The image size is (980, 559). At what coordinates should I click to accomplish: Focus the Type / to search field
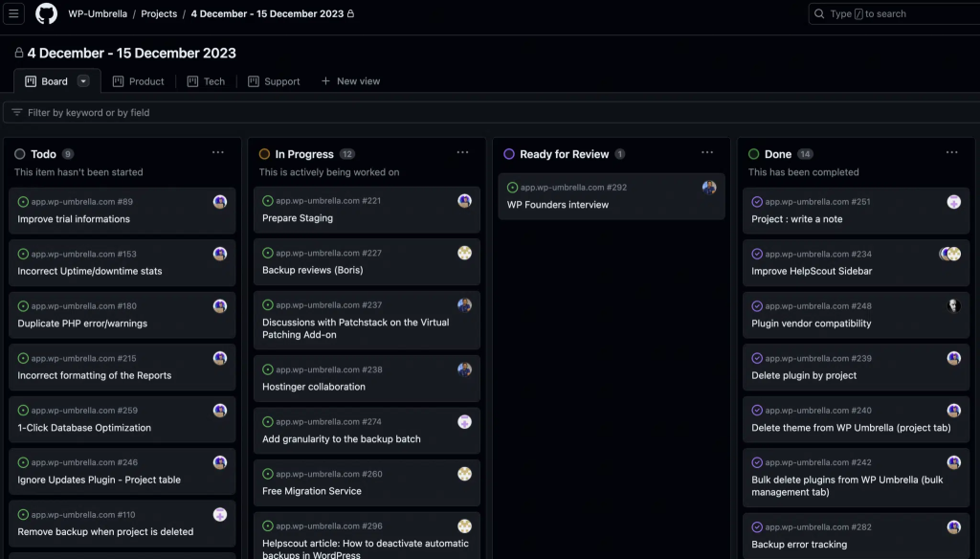click(x=895, y=13)
